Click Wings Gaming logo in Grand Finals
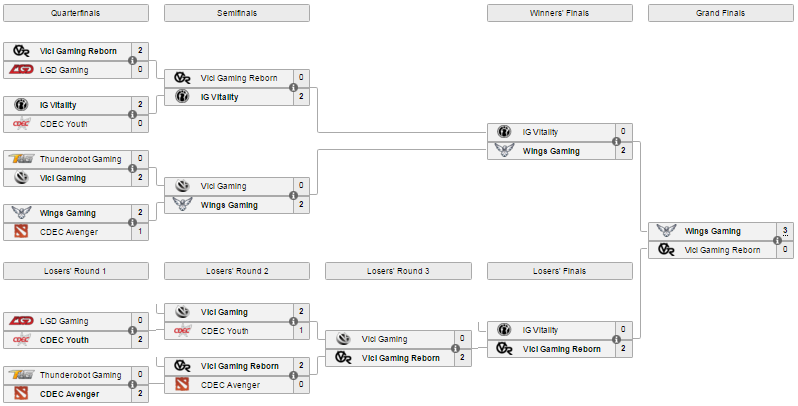The image size is (798, 406). [x=666, y=231]
